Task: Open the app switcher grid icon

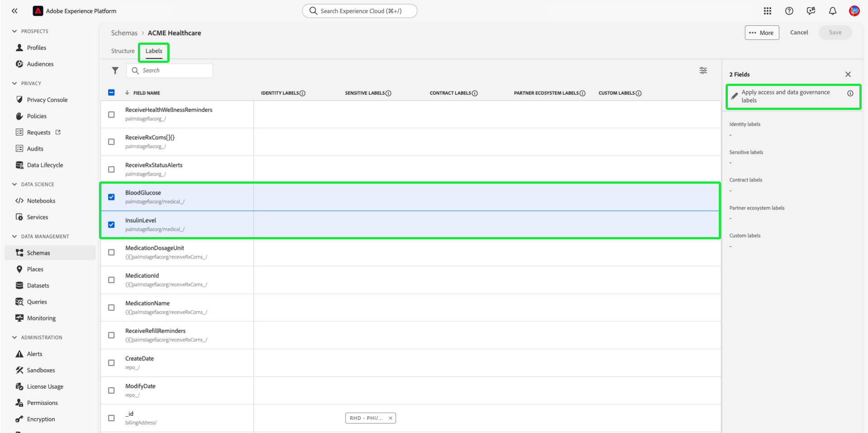Action: tap(768, 11)
